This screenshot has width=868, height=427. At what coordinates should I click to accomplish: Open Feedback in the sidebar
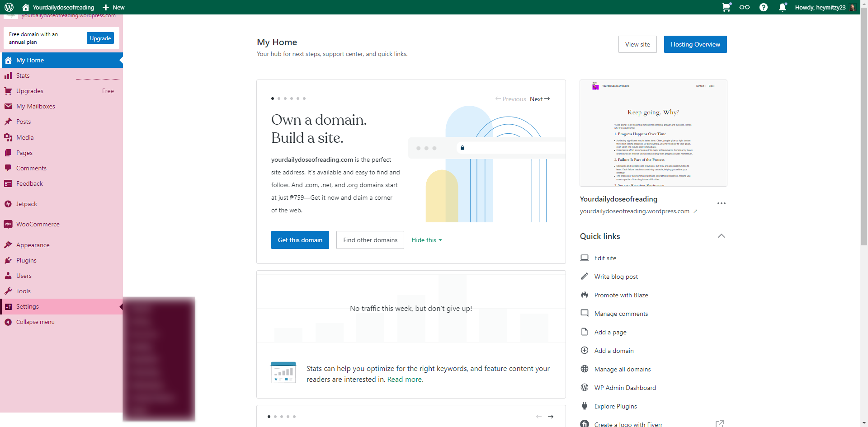(x=61, y=183)
